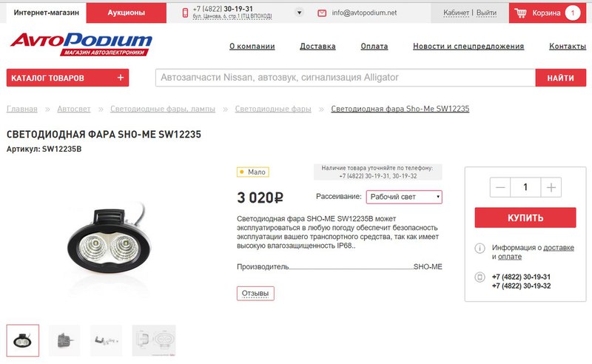Decrease quantity with minus stepper
The image size is (592, 364).
pyautogui.click(x=500, y=187)
